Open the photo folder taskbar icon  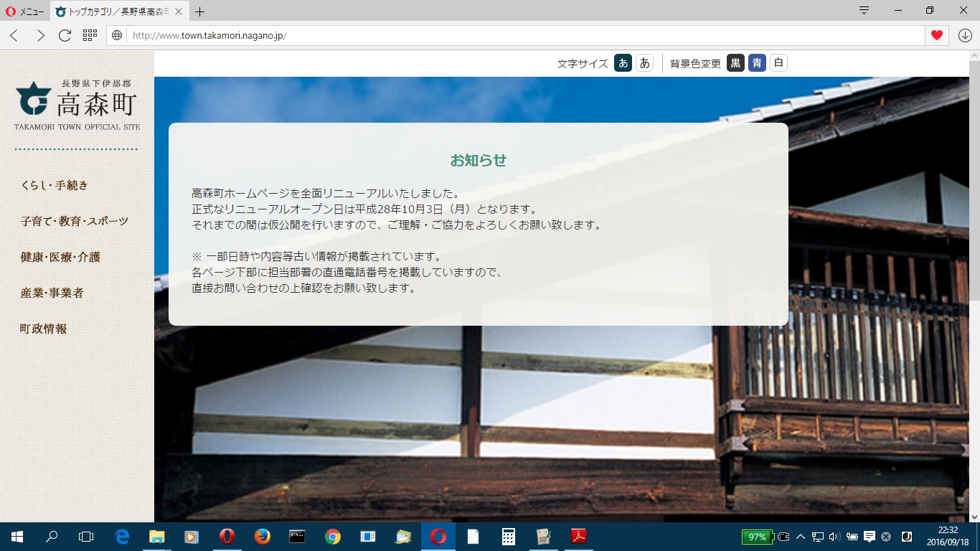(x=402, y=537)
